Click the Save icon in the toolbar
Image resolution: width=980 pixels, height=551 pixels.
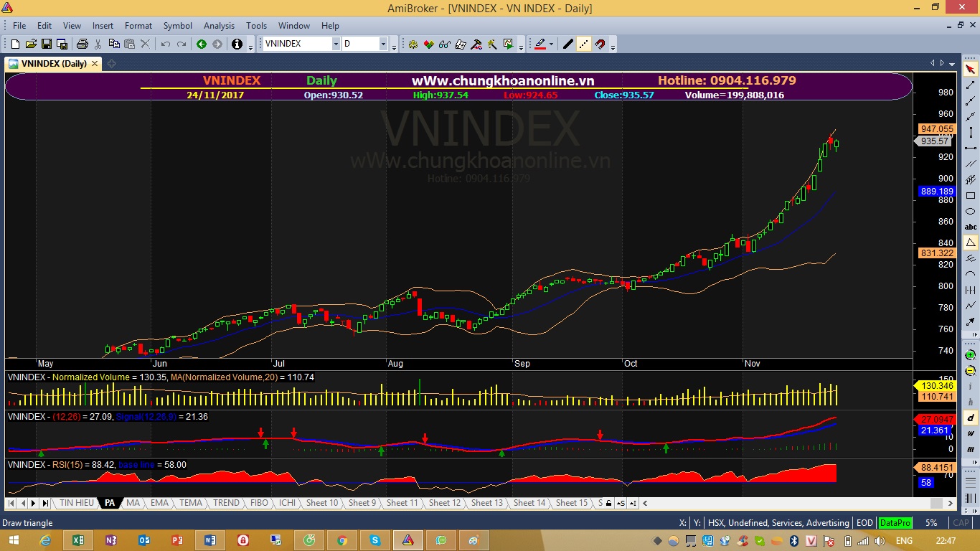point(46,44)
